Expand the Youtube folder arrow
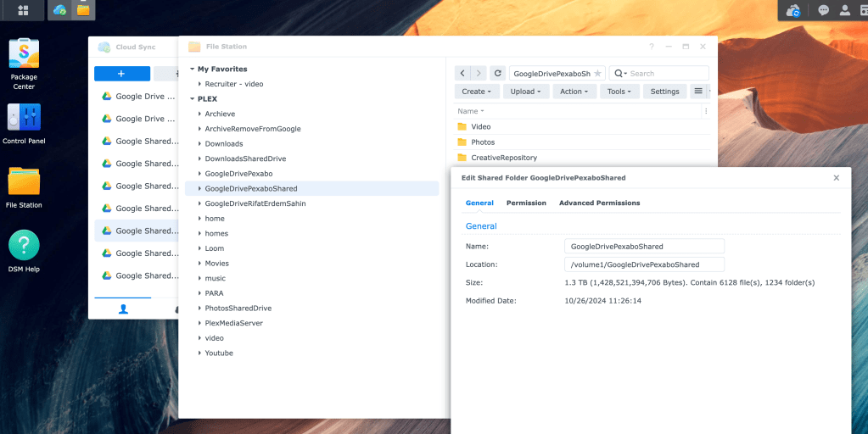 coord(200,353)
